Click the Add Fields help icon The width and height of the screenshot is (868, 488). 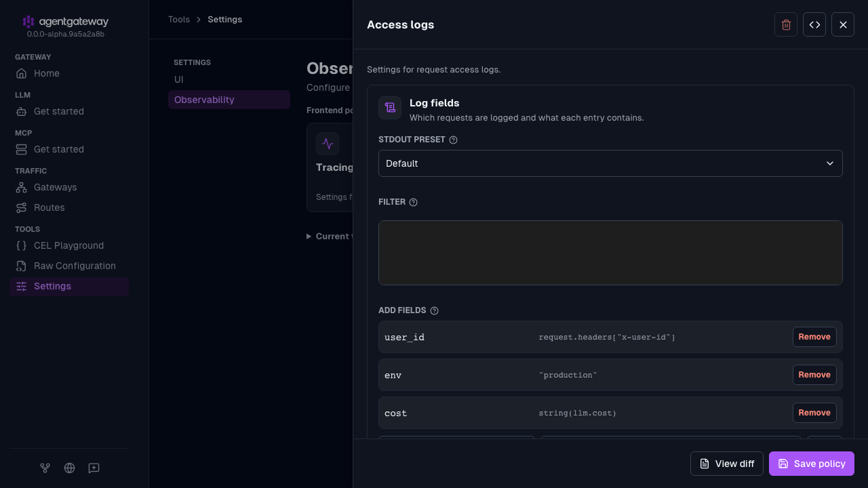[435, 310]
